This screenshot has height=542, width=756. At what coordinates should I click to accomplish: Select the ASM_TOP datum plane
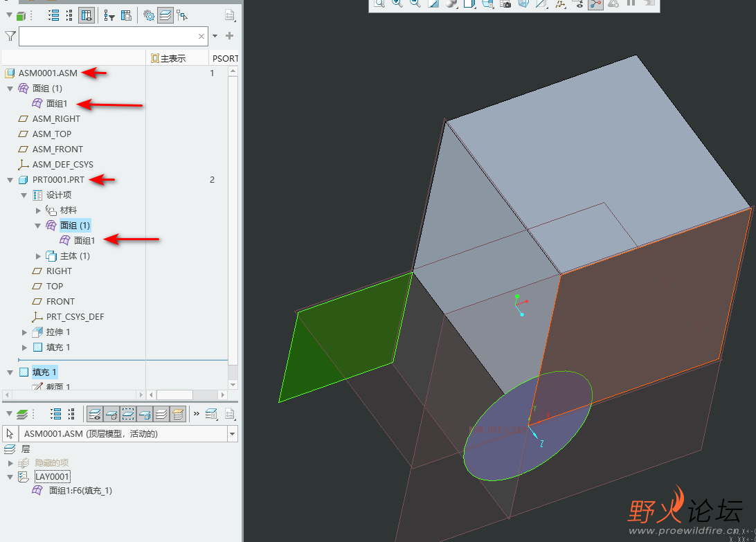(x=52, y=134)
